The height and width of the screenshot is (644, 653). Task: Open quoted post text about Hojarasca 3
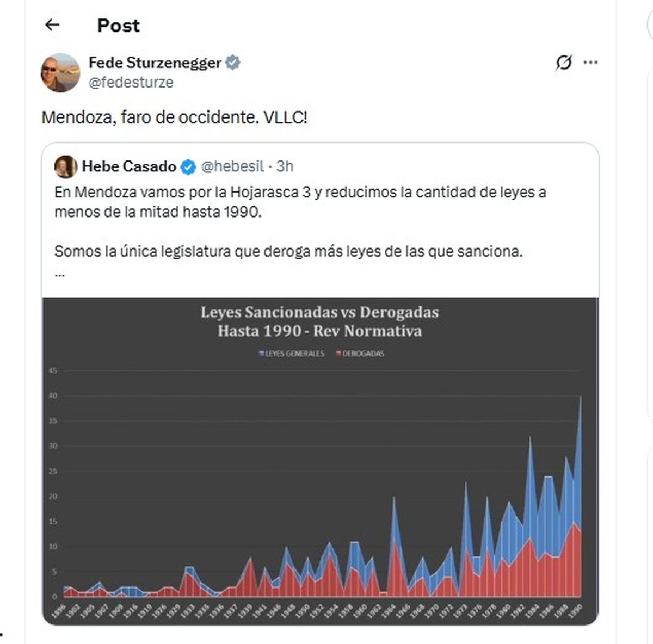[x=299, y=202]
